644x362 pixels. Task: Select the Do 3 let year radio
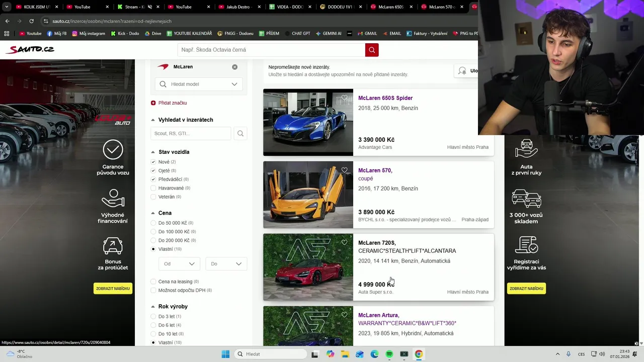click(153, 316)
